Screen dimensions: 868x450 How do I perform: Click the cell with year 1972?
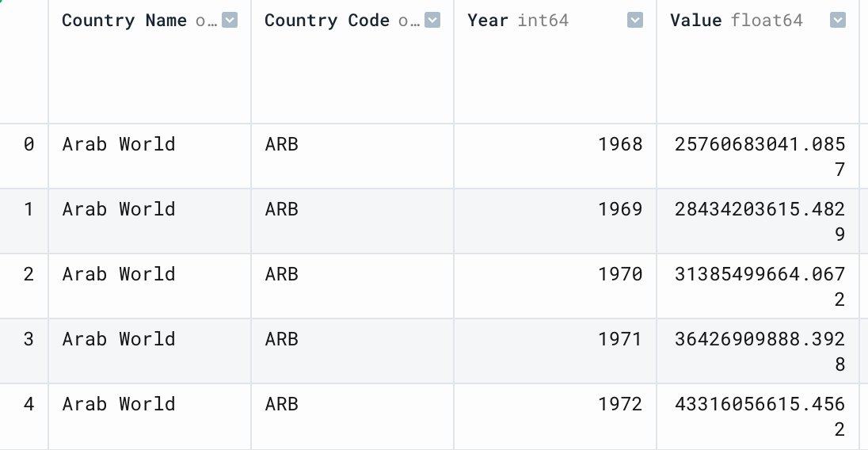(x=555, y=416)
